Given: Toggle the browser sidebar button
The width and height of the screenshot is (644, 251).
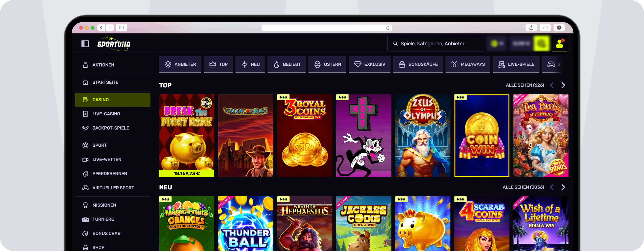Looking at the screenshot, I should click(121, 28).
